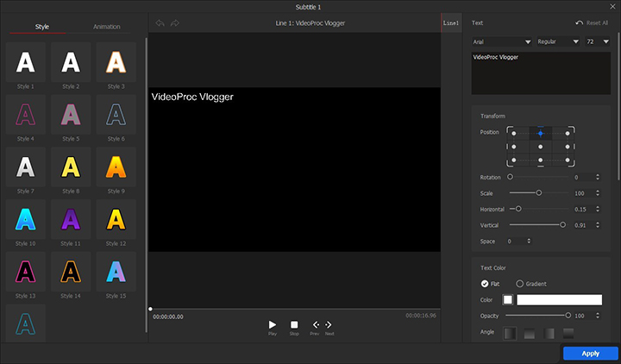Click the Horizontal value stepper arrows
This screenshot has height=364, width=621.
(x=598, y=209)
